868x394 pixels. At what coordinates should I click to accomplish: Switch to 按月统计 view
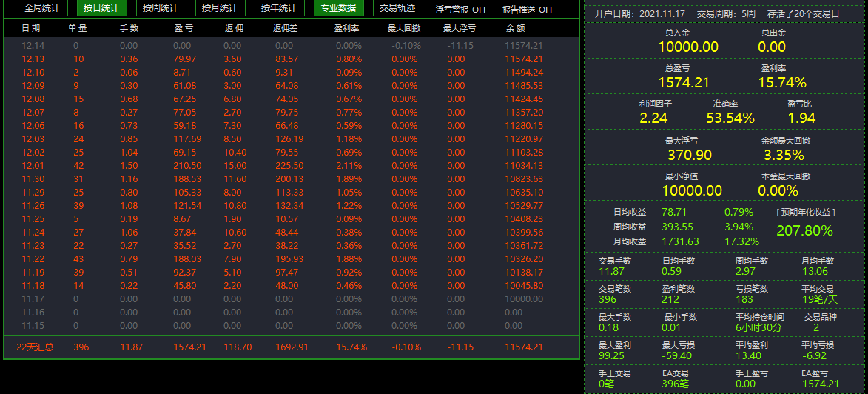click(x=220, y=7)
